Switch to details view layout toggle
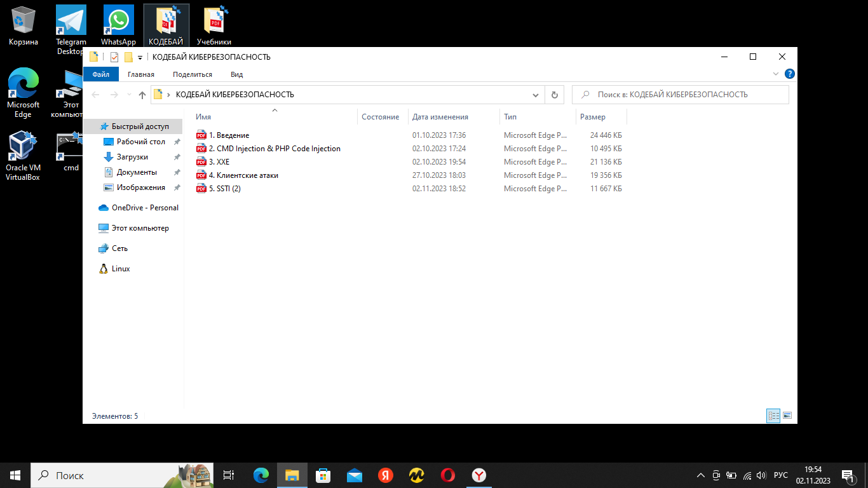This screenshot has width=868, height=488. tap(773, 416)
